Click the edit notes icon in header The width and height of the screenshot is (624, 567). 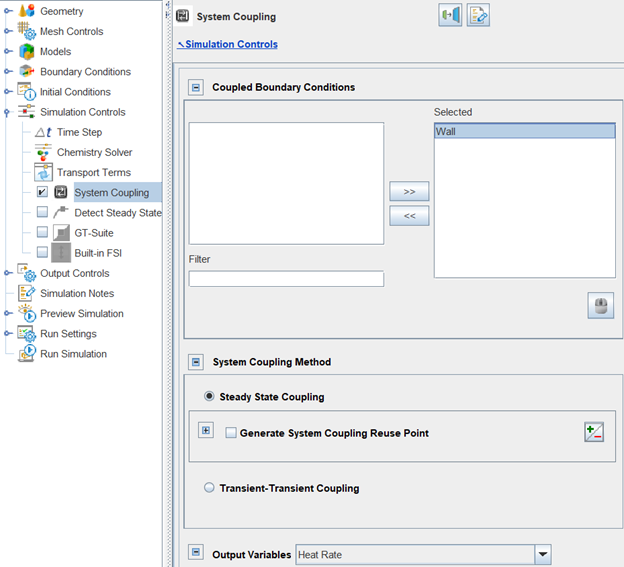point(478,16)
